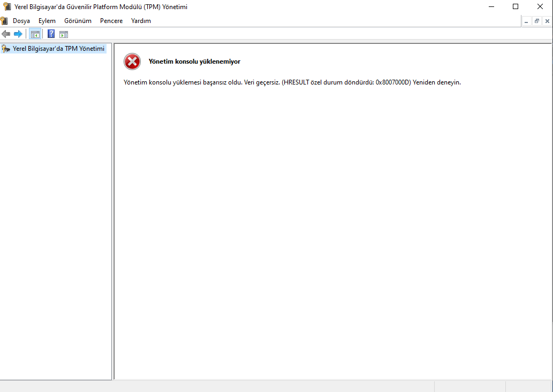Close the inner MMC child window
This screenshot has height=392, width=553.
coord(547,21)
